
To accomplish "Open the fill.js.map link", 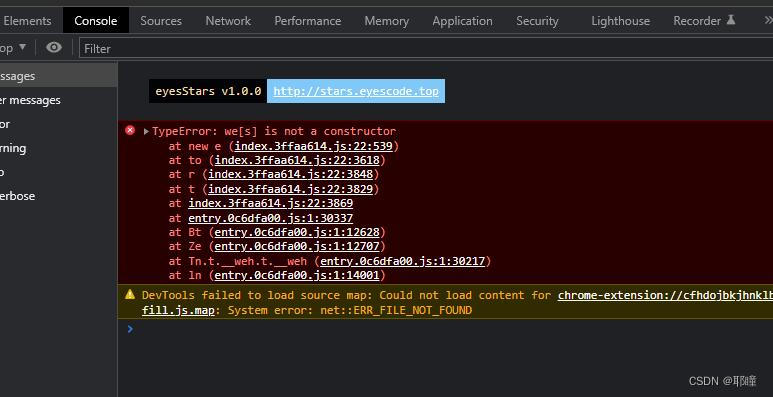I will (178, 310).
